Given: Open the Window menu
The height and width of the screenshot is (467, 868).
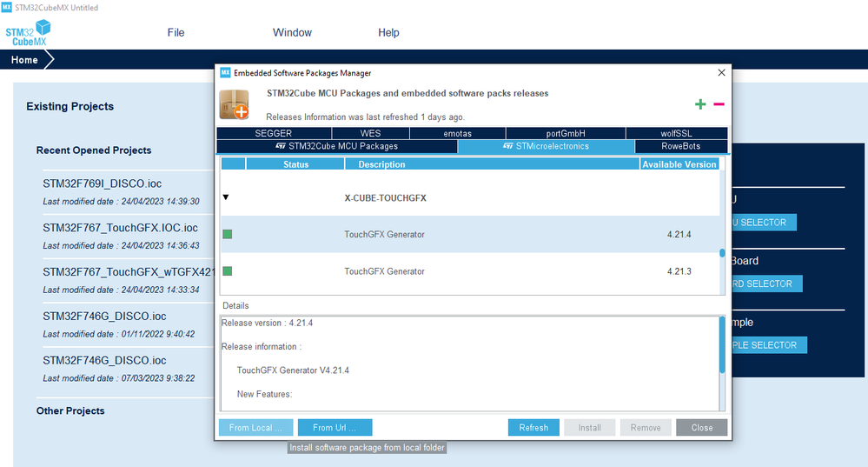Looking at the screenshot, I should point(292,33).
